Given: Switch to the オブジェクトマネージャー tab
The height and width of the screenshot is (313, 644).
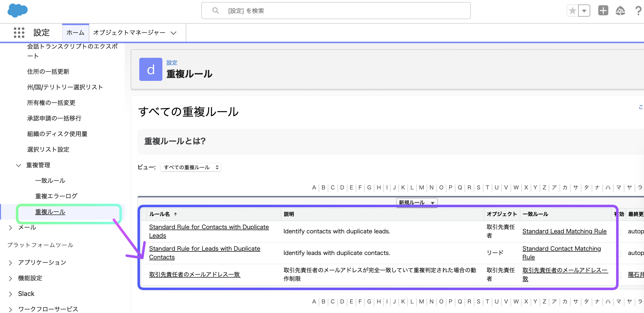Looking at the screenshot, I should tap(129, 32).
